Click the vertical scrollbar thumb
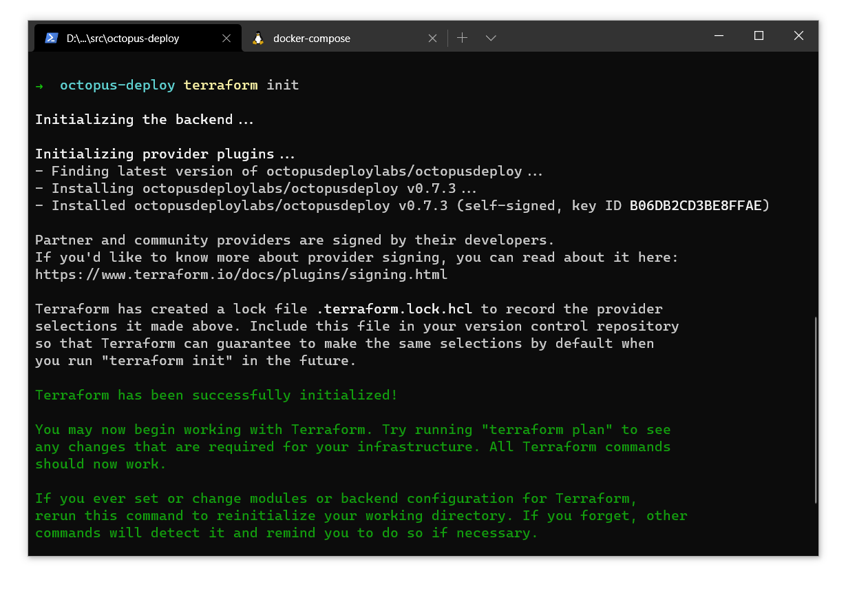Screen dimensions: 868x589 tap(815, 410)
